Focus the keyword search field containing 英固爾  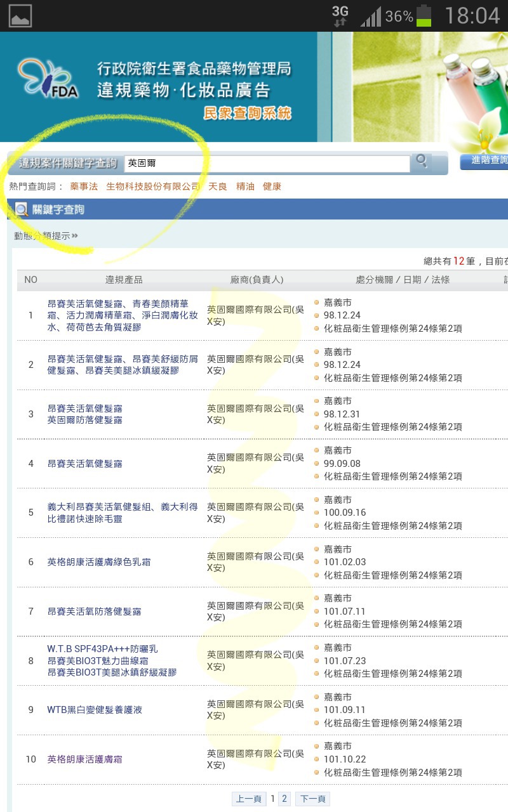tap(267, 164)
